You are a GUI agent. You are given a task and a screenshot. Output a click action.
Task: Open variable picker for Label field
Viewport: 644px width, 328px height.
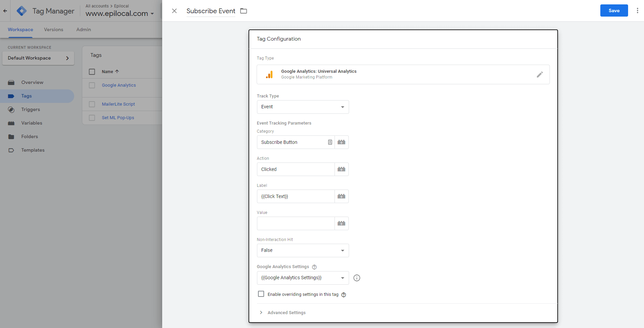pos(341,196)
